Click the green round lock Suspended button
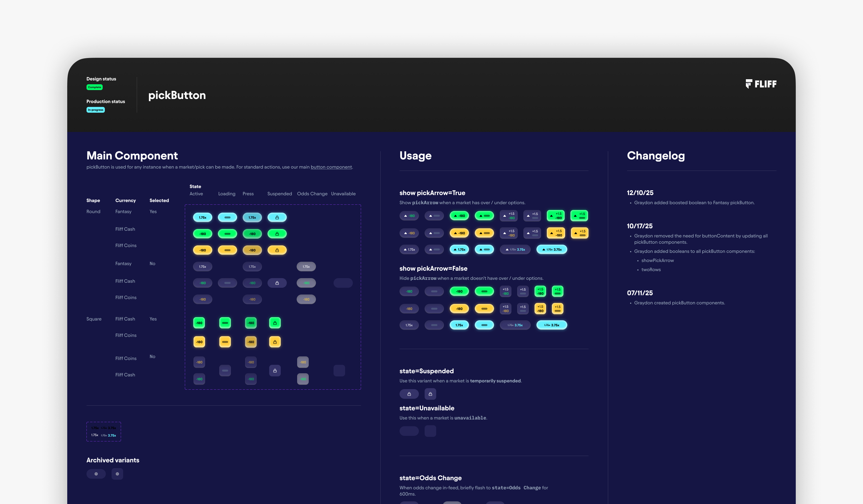 click(277, 234)
